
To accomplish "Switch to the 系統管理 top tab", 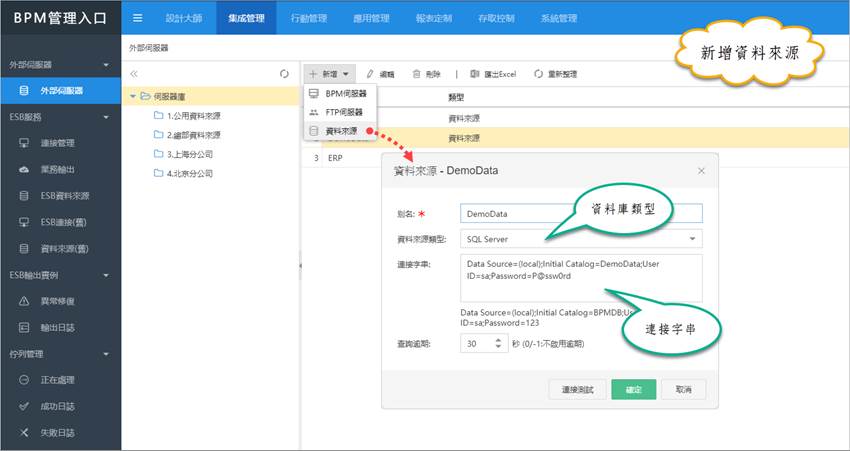I will 558,18.
